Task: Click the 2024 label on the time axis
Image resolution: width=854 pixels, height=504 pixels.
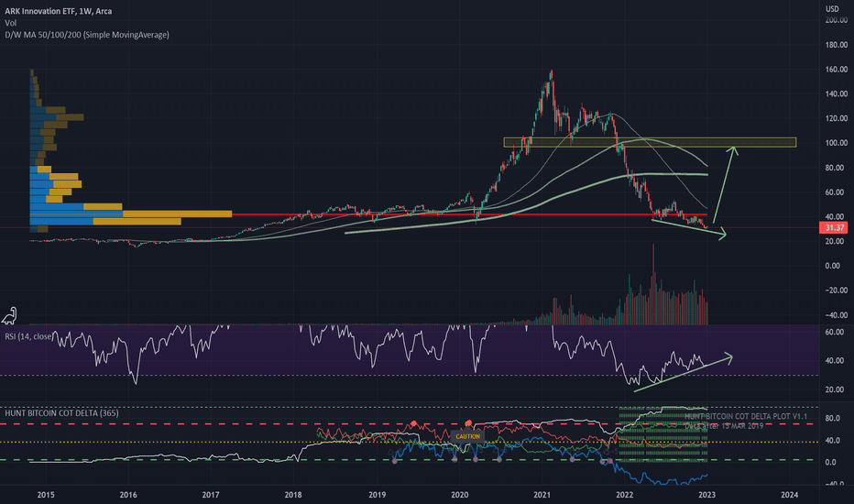Action: pos(790,495)
